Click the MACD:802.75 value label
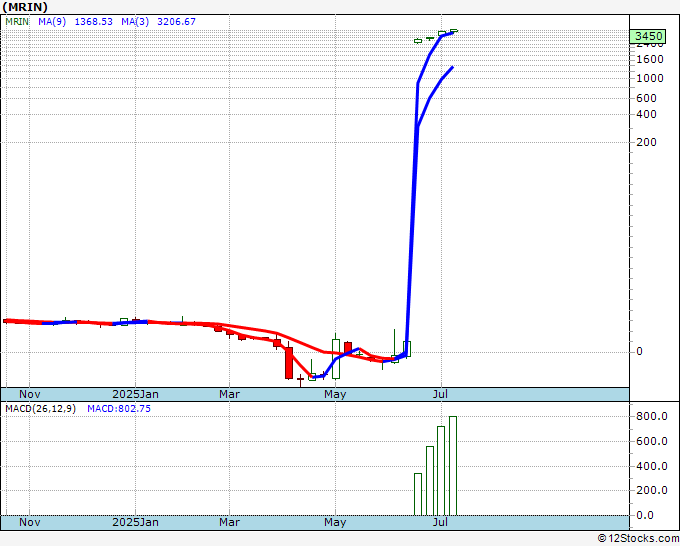680x546 pixels. click(119, 409)
